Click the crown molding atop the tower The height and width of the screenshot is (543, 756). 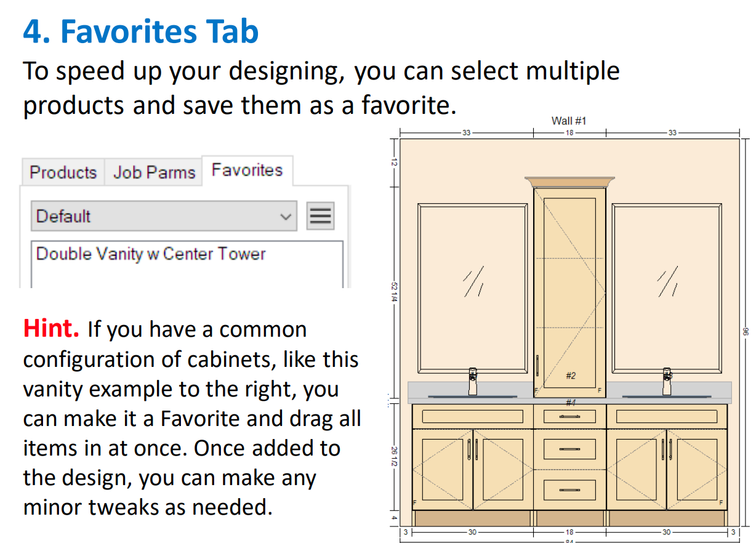[x=570, y=181]
